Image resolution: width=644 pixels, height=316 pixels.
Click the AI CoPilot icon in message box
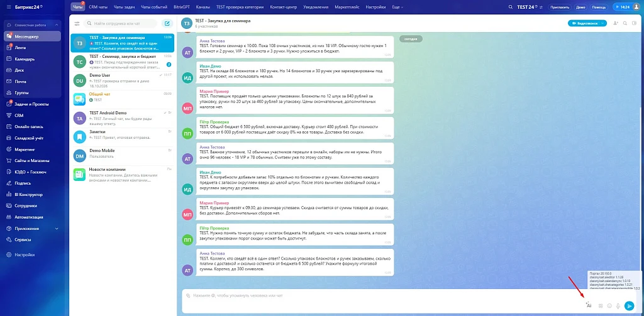pyautogui.click(x=589, y=305)
